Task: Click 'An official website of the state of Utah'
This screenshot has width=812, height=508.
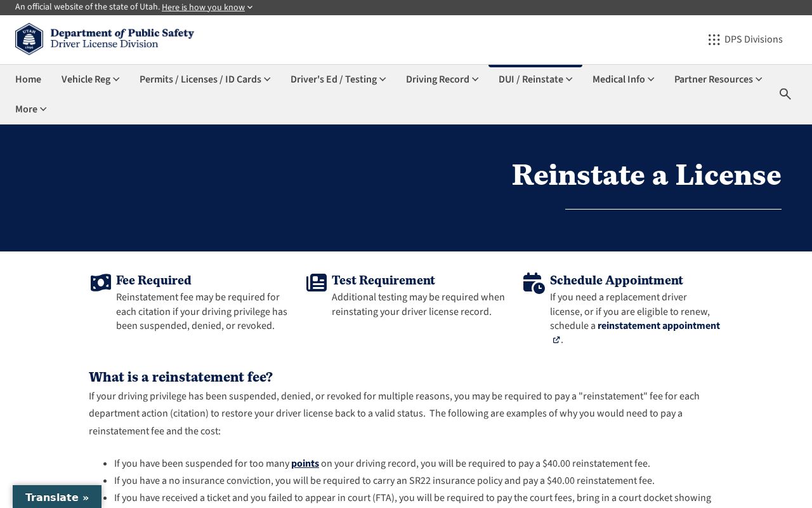Action: [88, 7]
